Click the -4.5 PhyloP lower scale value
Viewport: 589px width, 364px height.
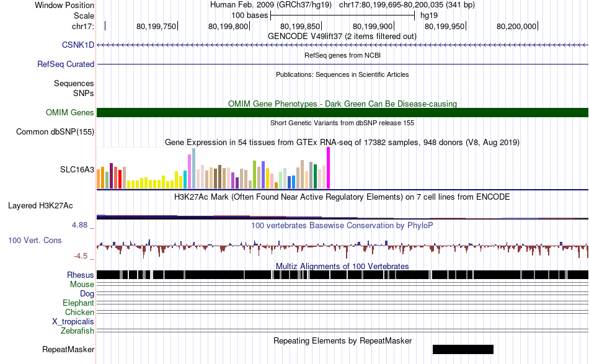pos(81,256)
